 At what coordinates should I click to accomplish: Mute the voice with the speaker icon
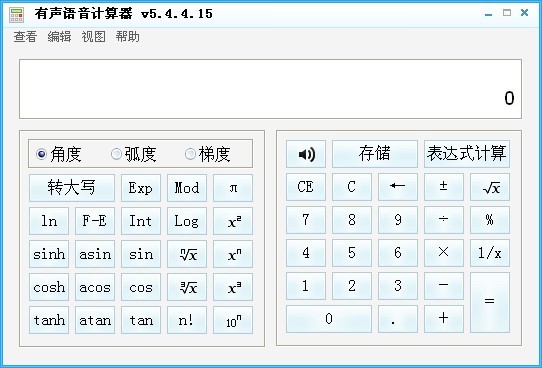click(306, 154)
